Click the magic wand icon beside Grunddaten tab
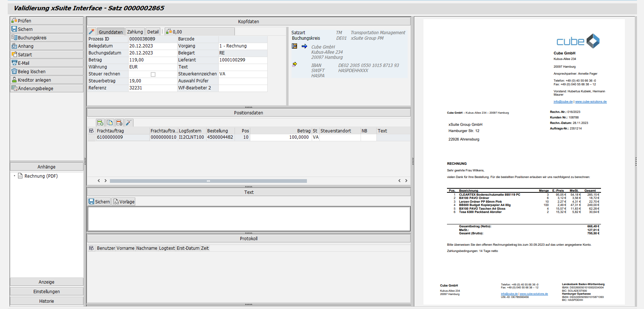 [92, 32]
